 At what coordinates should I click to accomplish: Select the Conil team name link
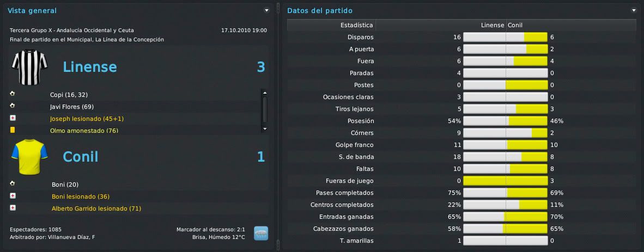point(81,157)
